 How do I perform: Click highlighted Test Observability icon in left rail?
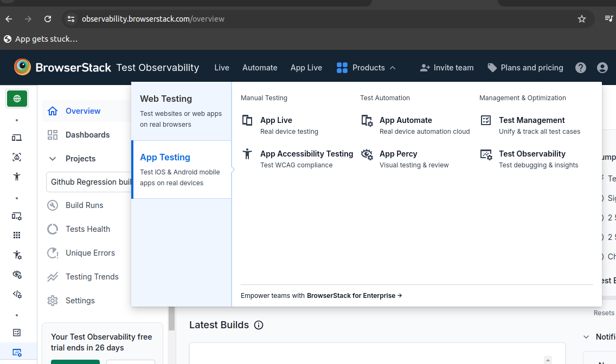click(x=17, y=352)
